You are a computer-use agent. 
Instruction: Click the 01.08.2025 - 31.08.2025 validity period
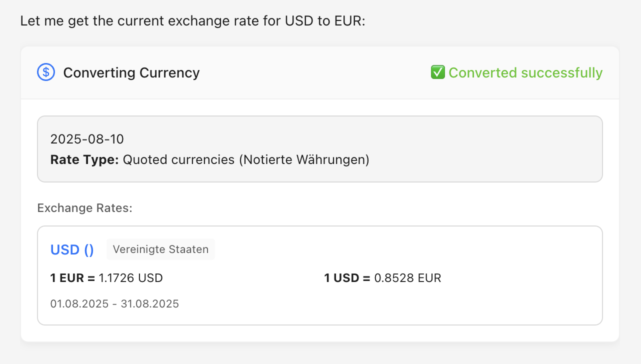[114, 303]
